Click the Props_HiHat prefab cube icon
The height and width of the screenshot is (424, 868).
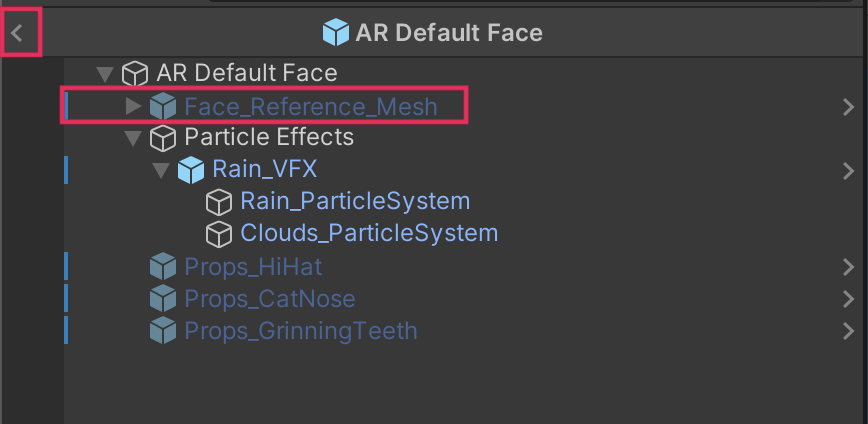[162, 266]
